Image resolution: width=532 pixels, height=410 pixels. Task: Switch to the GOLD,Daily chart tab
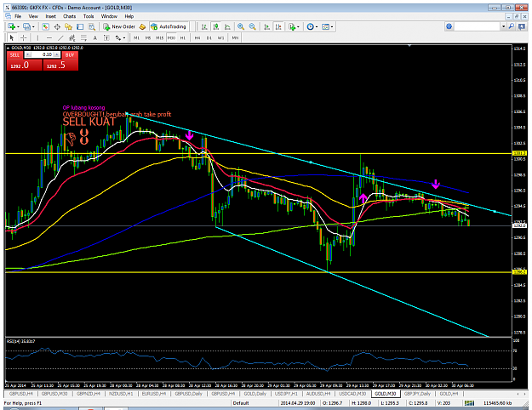255,394
